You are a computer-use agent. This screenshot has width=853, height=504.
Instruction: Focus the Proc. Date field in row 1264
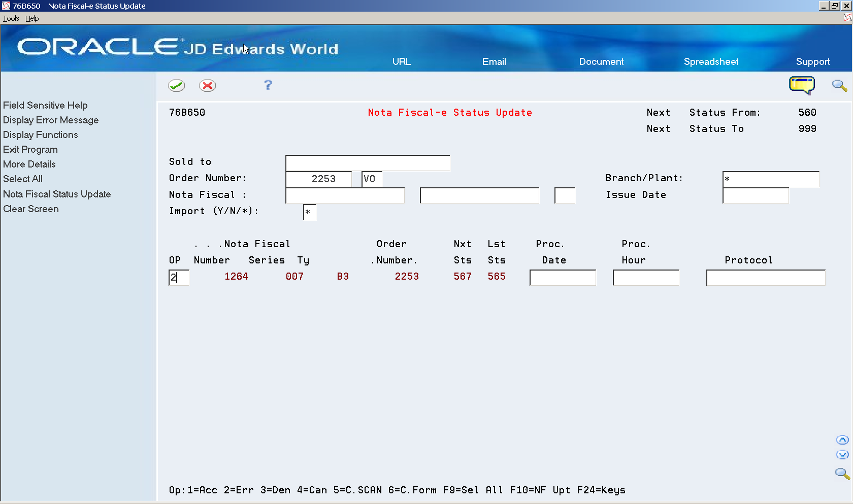tap(563, 278)
